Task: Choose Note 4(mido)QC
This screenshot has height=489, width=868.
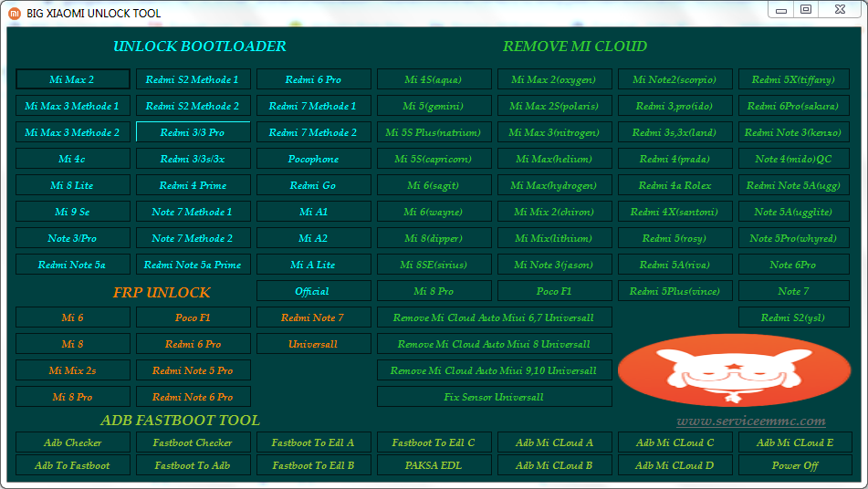Action: coord(794,159)
